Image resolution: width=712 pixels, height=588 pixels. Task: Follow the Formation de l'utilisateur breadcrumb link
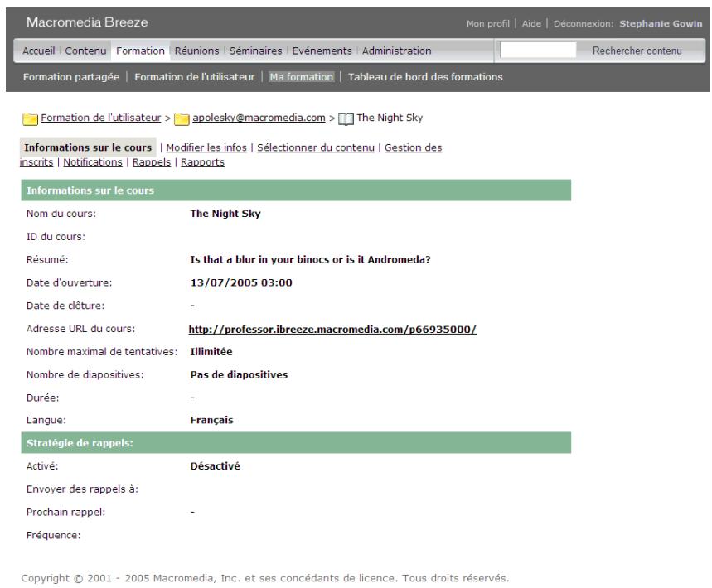coord(101,118)
